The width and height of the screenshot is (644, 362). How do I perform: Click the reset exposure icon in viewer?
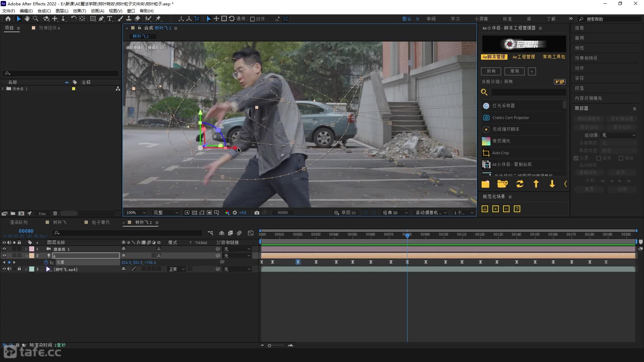click(x=235, y=213)
